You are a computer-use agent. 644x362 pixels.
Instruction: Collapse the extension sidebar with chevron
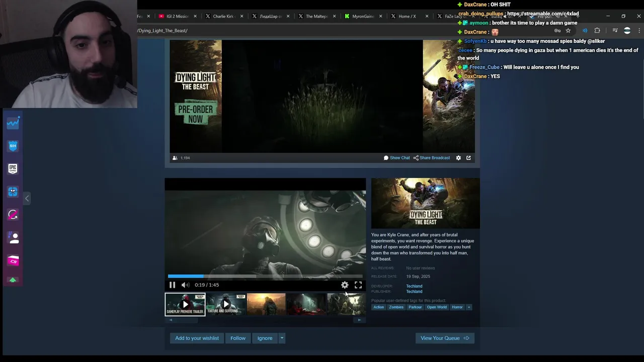click(27, 198)
